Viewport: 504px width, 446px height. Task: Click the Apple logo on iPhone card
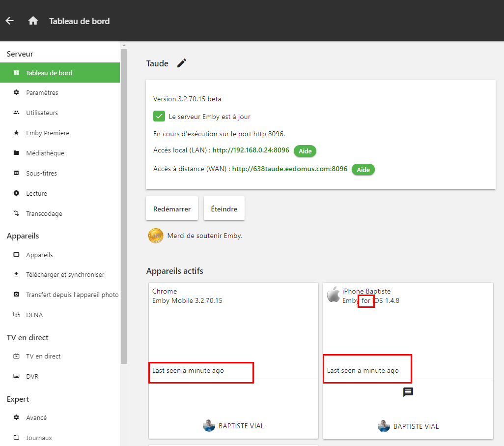pos(334,295)
